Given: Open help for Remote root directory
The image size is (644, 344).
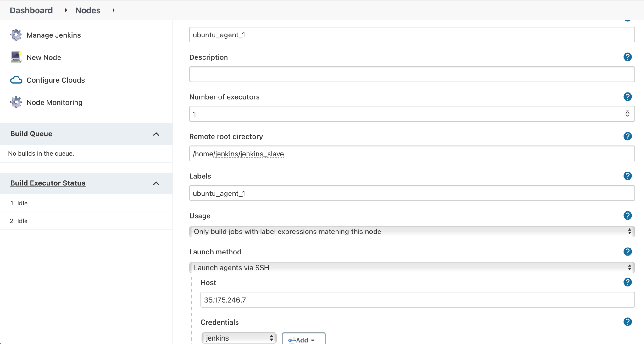Looking at the screenshot, I should [627, 136].
